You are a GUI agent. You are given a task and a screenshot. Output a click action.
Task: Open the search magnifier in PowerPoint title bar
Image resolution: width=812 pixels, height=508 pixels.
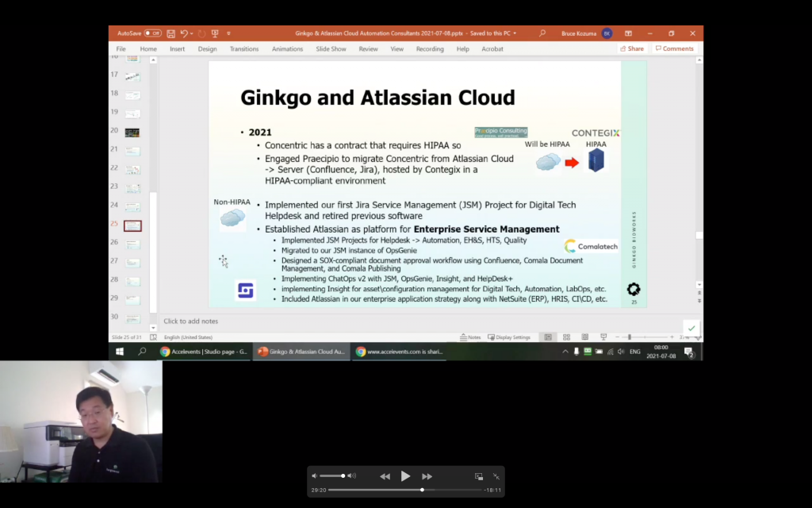tap(542, 33)
